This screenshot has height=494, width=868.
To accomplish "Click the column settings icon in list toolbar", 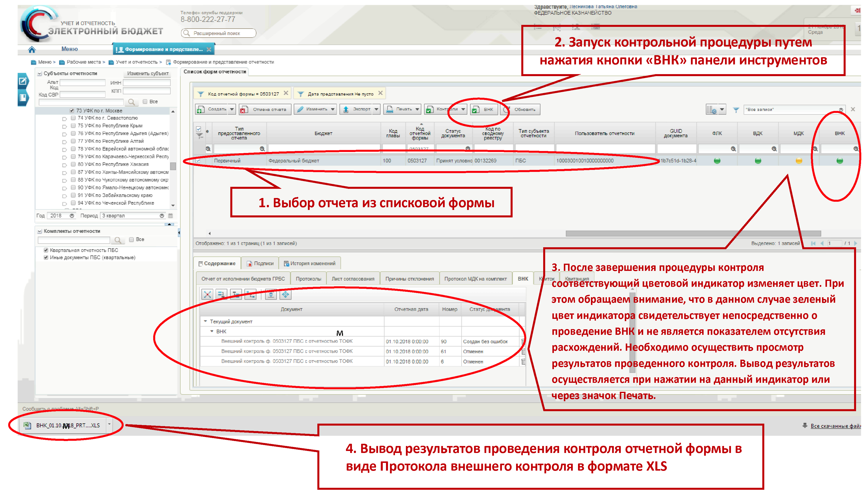I will click(x=711, y=110).
